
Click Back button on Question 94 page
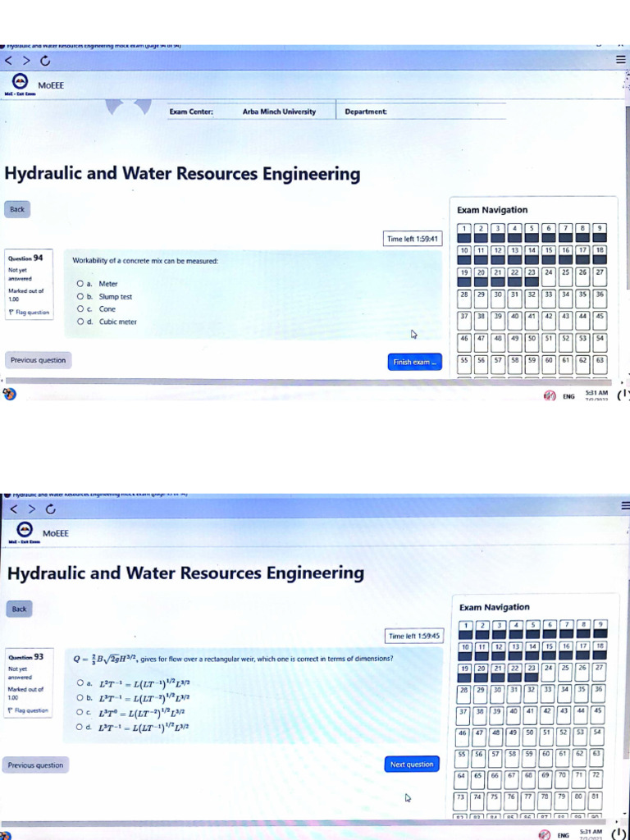tap(17, 209)
